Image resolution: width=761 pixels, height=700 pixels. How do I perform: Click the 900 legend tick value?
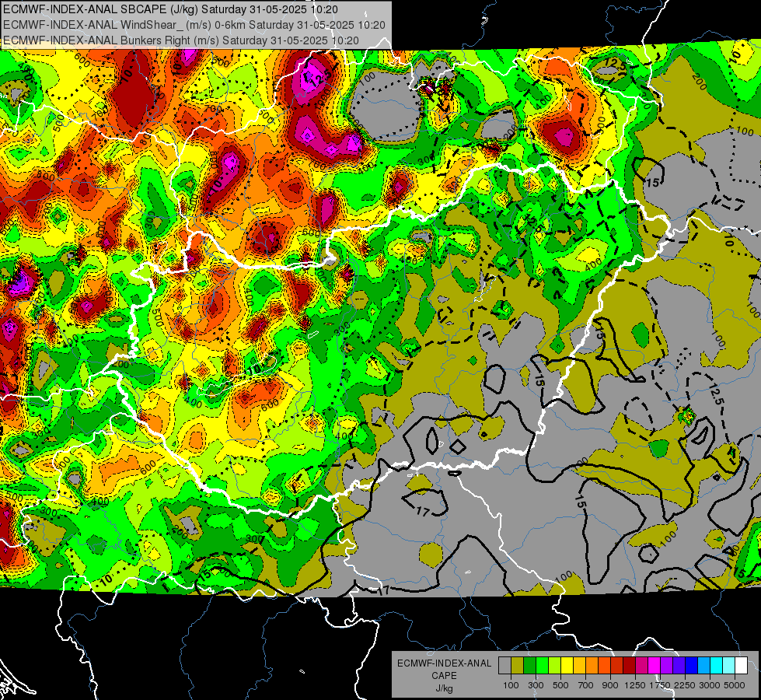point(610,685)
